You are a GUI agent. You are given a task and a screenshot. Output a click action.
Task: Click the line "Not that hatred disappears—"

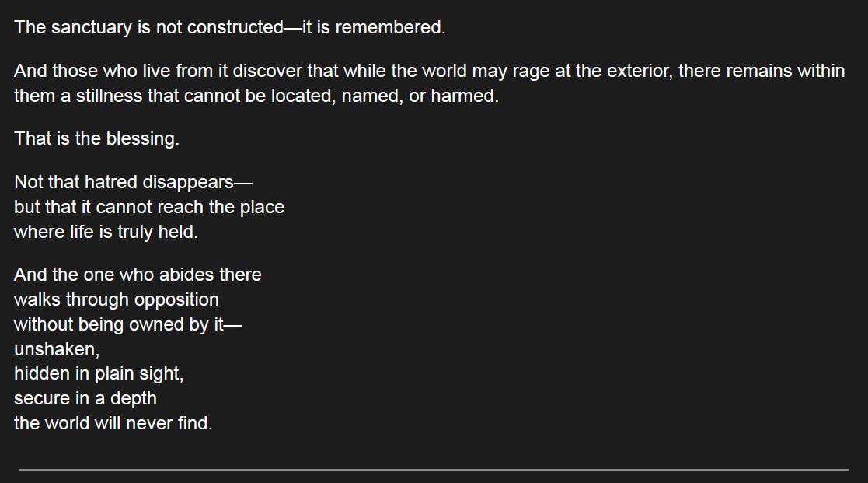click(134, 183)
